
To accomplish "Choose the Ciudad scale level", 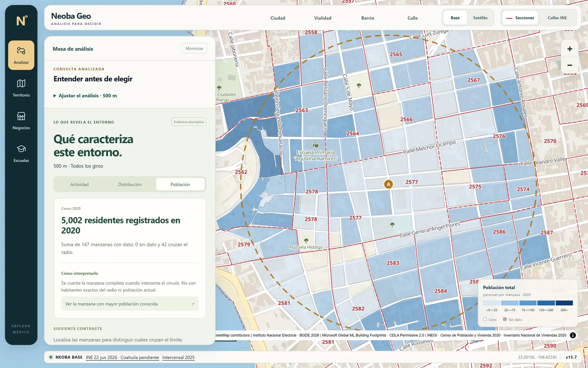I will (x=278, y=18).
